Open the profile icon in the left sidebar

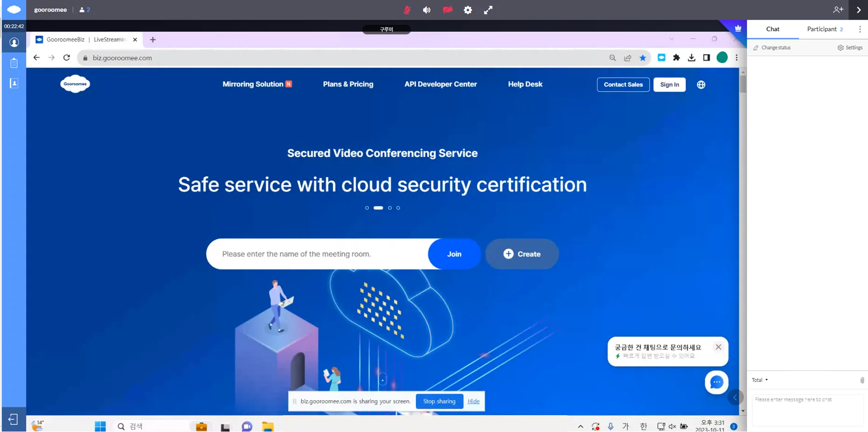point(14,42)
